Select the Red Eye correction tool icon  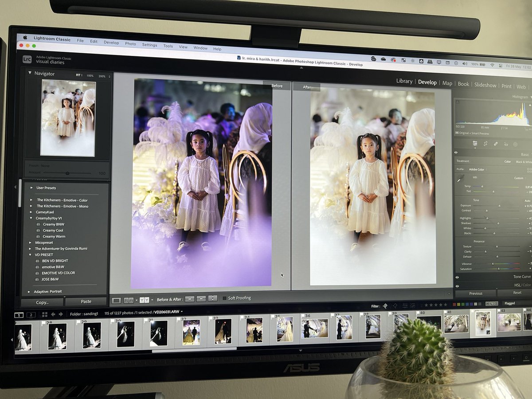coord(506,145)
